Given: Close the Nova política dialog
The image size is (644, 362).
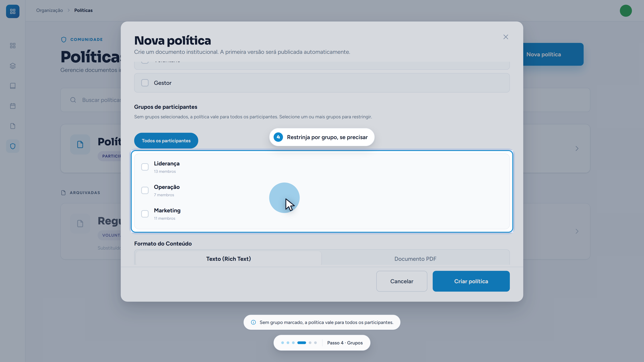Looking at the screenshot, I should pyautogui.click(x=506, y=37).
